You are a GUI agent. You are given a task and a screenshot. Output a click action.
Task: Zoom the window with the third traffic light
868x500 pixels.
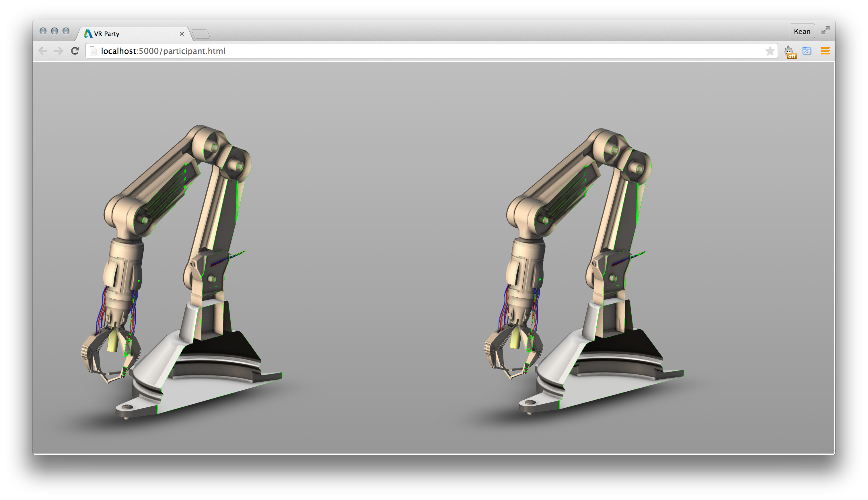pyautogui.click(x=66, y=31)
